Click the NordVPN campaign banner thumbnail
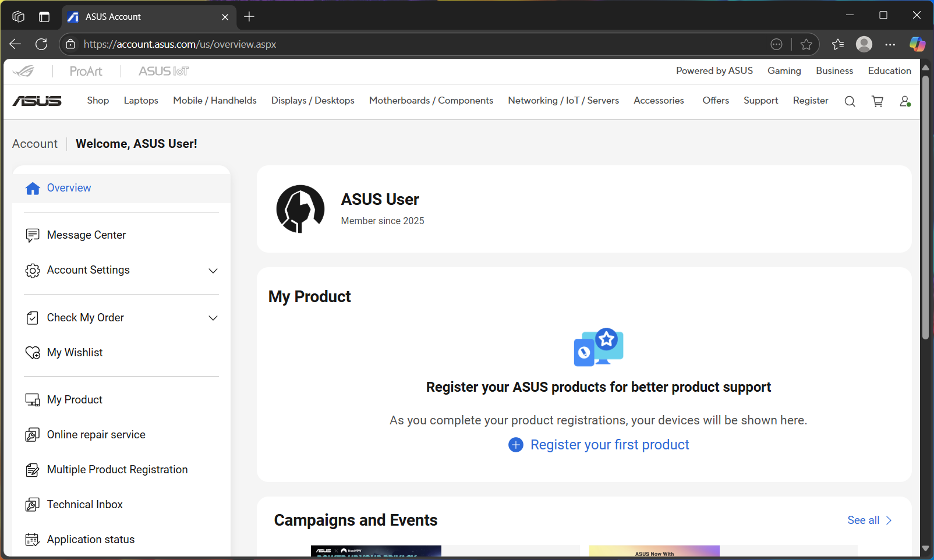Viewport: 934px width, 560px height. pyautogui.click(x=376, y=551)
